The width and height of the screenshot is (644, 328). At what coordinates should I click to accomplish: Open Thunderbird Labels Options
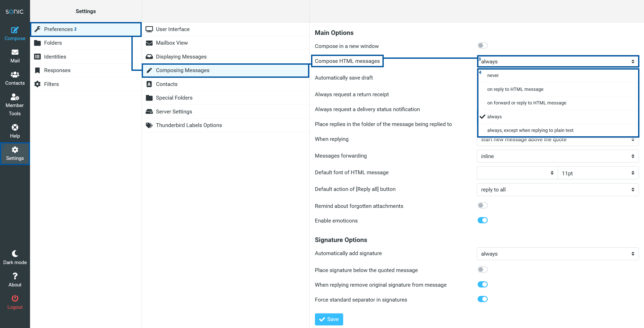coord(225,125)
